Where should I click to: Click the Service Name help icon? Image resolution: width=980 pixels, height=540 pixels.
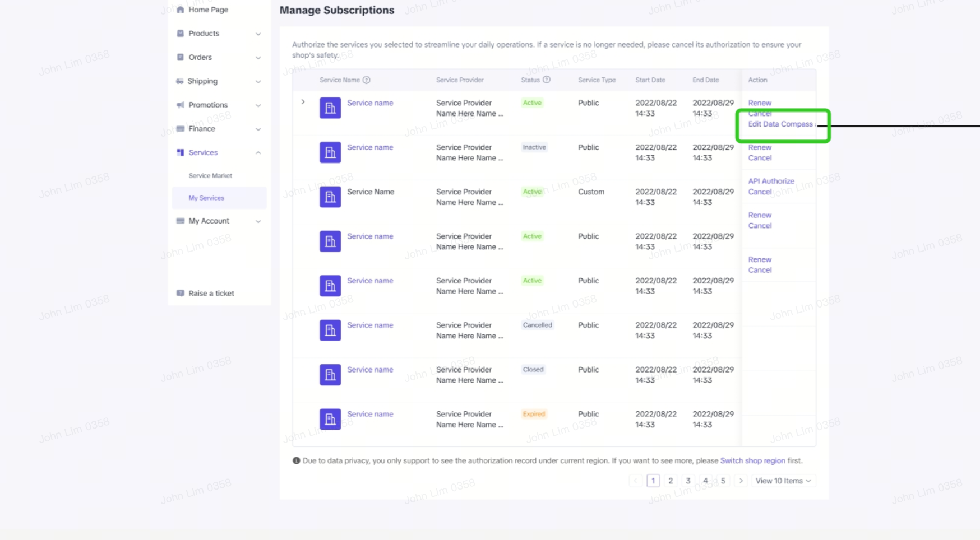[366, 80]
